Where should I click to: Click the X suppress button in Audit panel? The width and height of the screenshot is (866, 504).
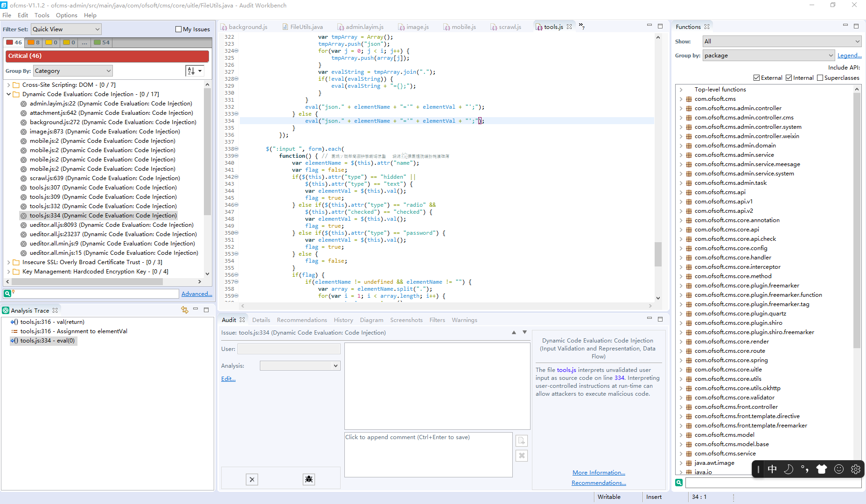point(252,479)
